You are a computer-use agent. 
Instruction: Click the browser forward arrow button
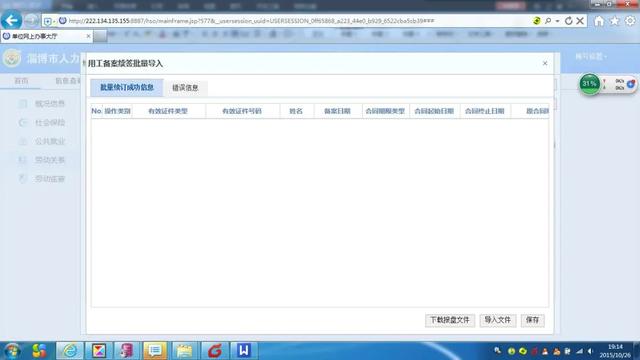(31, 21)
